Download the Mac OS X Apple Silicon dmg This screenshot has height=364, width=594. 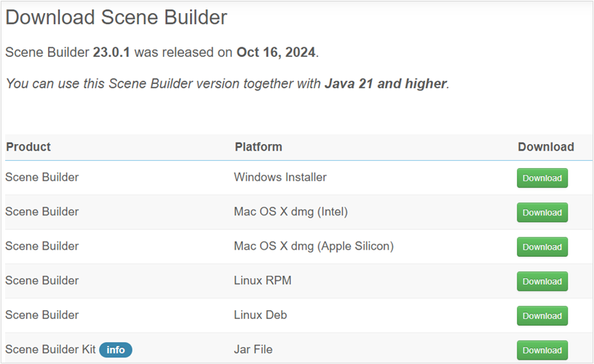click(542, 247)
